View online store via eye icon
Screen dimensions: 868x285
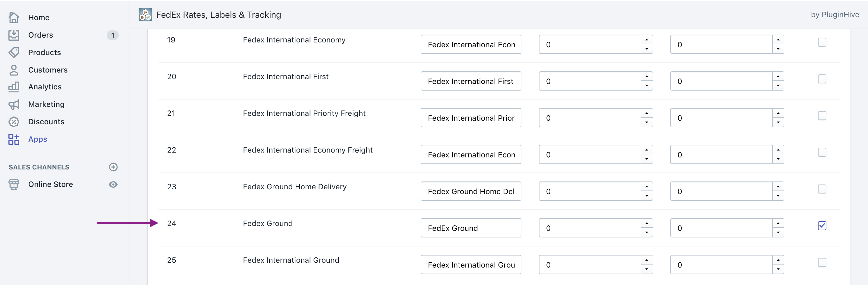(113, 184)
